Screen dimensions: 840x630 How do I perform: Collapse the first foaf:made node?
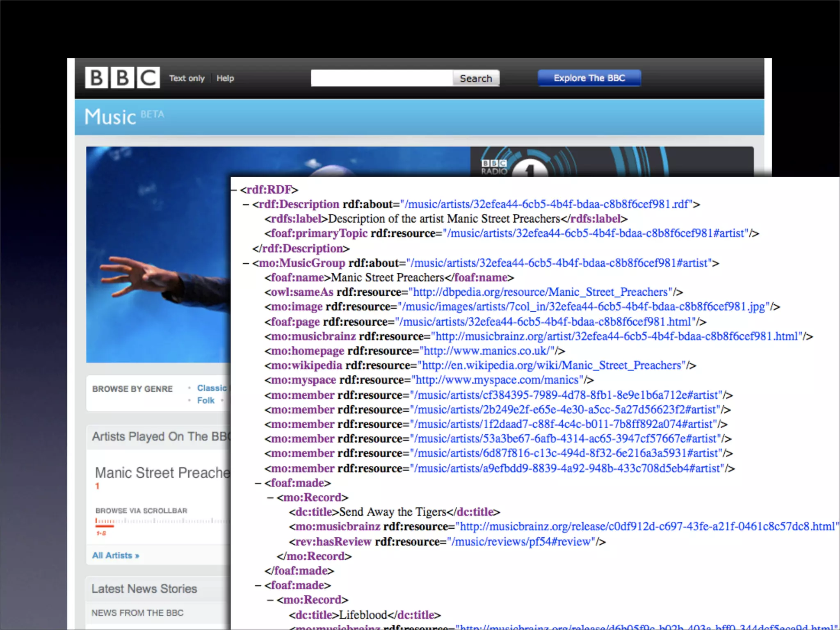(258, 483)
